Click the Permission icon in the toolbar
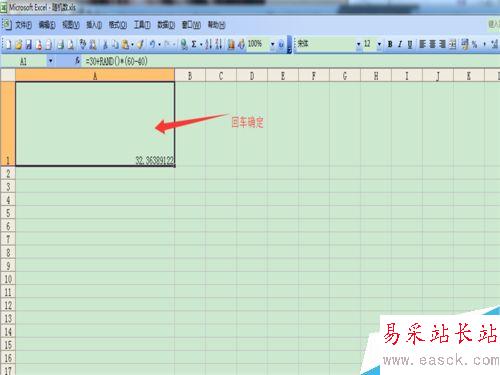The height and width of the screenshot is (375, 500). click(39, 44)
